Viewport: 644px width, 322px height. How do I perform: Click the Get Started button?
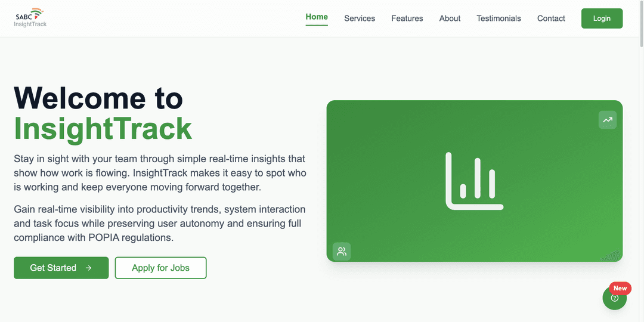point(61,268)
